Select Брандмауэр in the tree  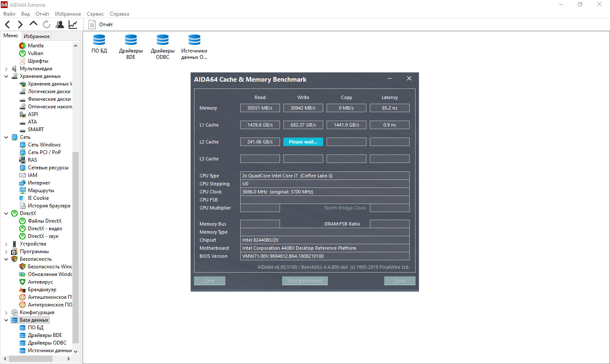point(42,290)
